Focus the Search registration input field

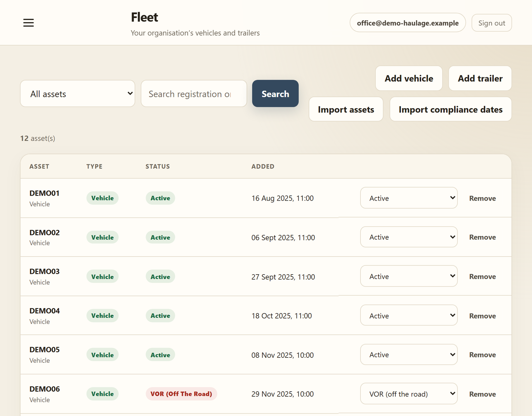(194, 94)
